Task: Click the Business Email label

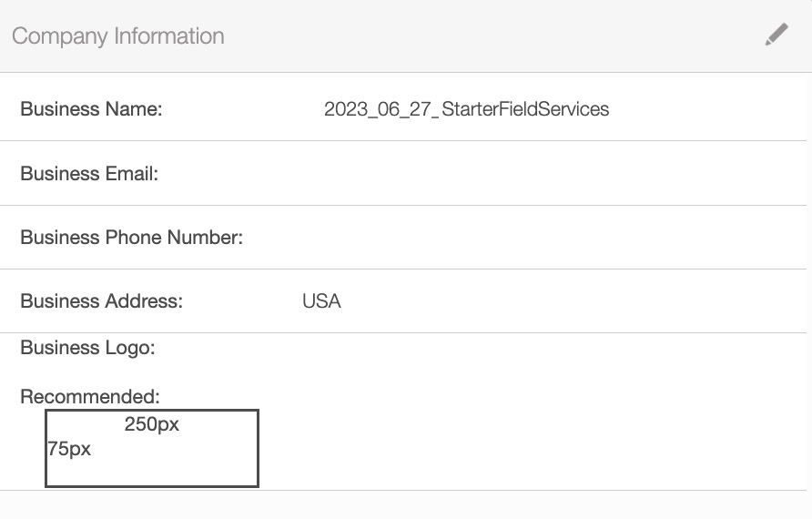Action: [89, 173]
